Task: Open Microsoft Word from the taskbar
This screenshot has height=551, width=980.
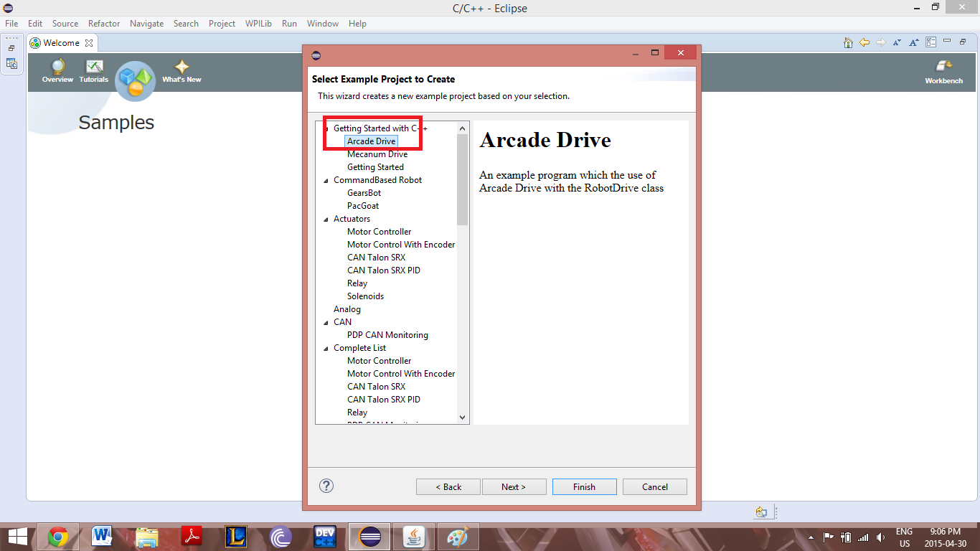Action: pyautogui.click(x=103, y=537)
